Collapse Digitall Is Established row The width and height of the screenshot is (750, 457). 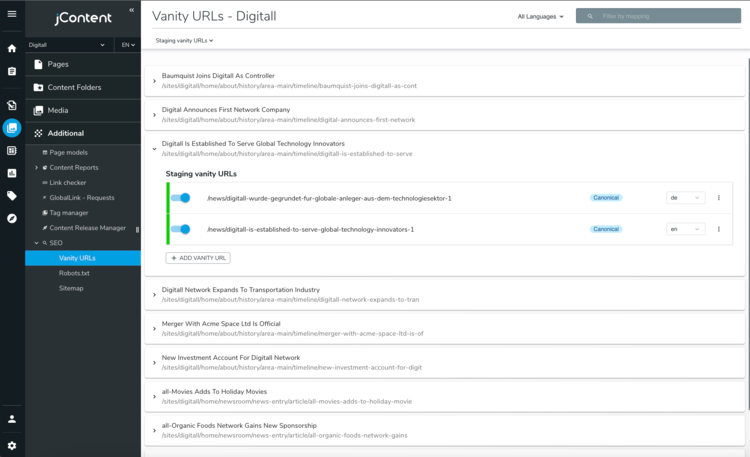click(154, 149)
